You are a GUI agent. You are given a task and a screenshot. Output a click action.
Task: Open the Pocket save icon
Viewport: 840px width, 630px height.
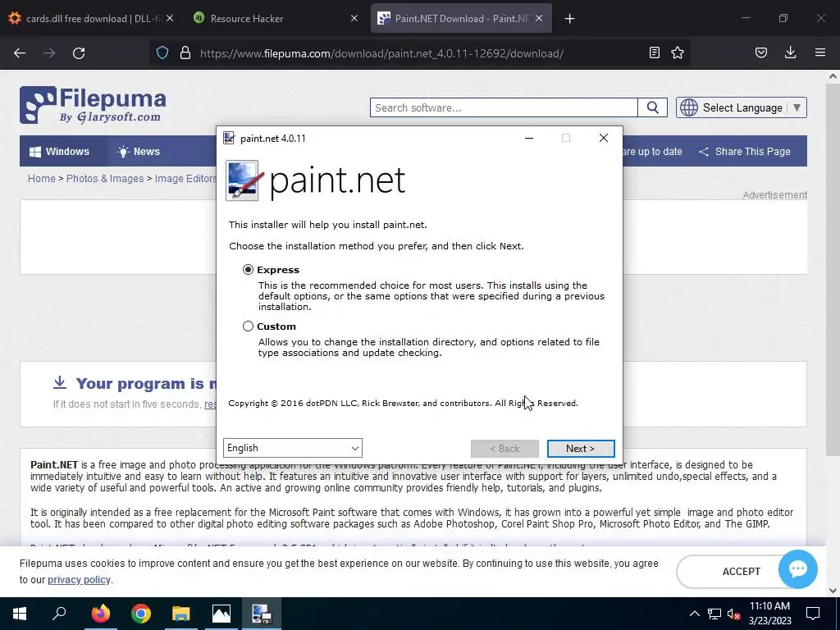pos(760,52)
